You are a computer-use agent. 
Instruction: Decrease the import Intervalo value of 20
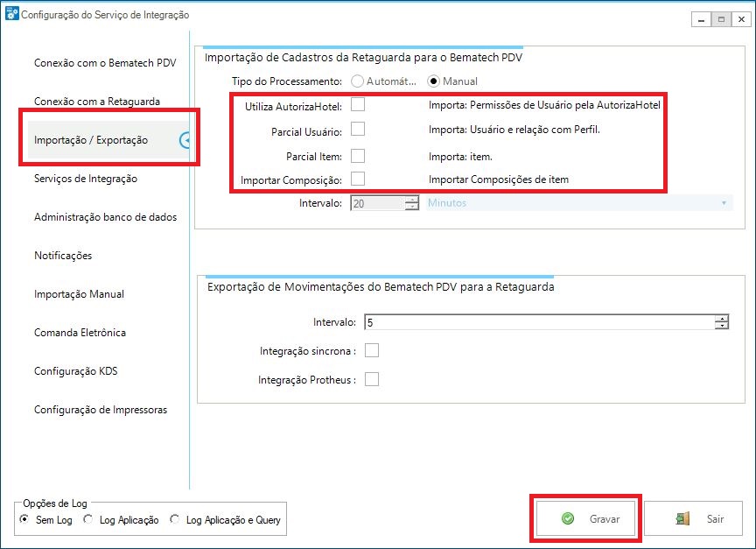(x=412, y=207)
